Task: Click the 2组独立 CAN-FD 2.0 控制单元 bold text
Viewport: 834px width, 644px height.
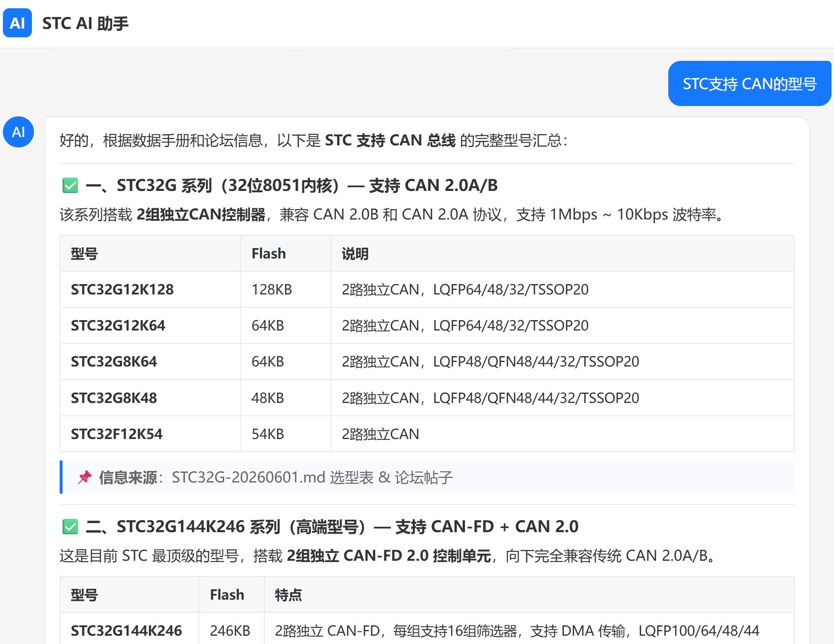Action: (389, 556)
